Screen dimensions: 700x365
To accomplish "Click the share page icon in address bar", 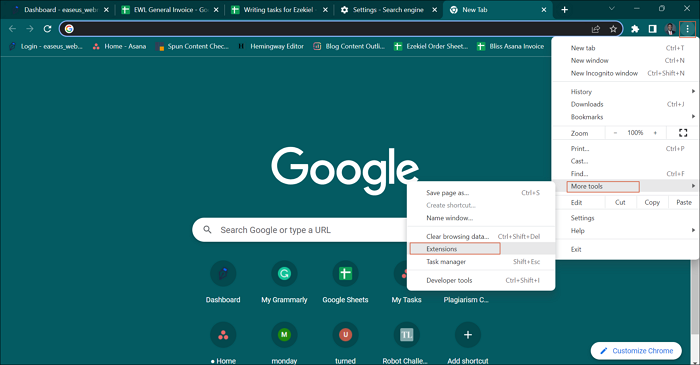I will (x=596, y=29).
